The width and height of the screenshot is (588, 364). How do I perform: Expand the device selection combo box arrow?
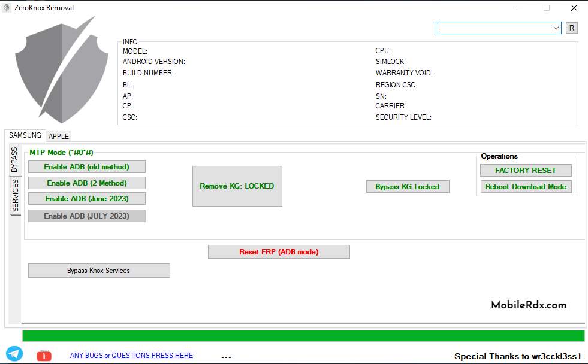[556, 28]
